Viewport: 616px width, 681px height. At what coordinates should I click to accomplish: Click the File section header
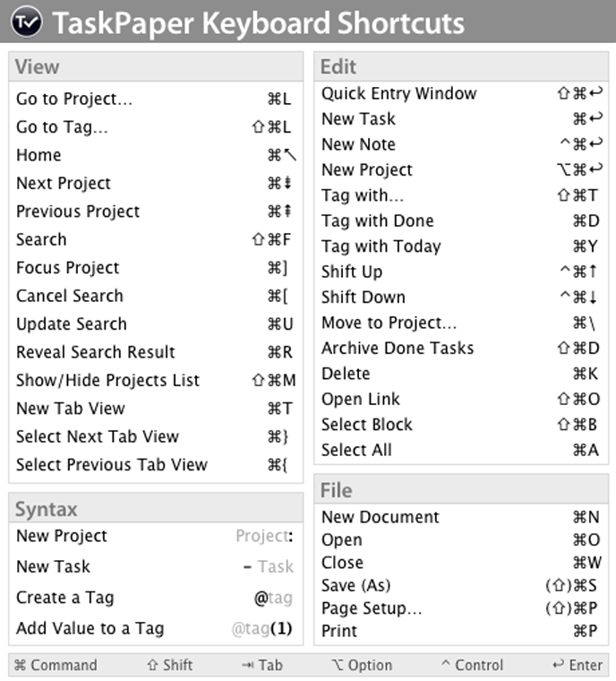click(336, 490)
